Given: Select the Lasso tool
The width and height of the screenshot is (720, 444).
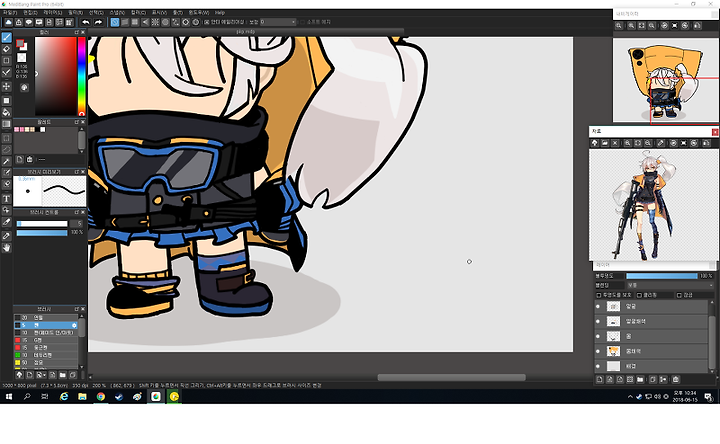Looking at the screenshot, I should click(6, 149).
